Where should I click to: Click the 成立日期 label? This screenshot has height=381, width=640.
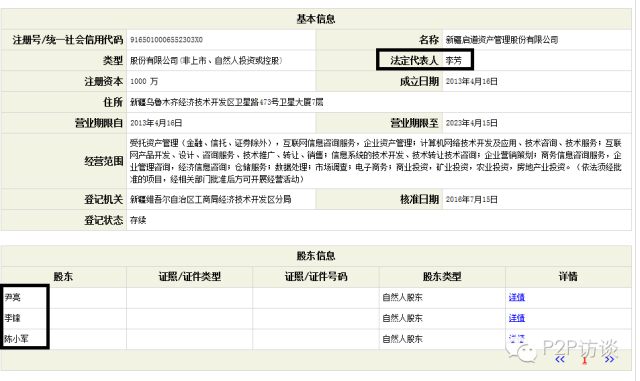tap(419, 82)
